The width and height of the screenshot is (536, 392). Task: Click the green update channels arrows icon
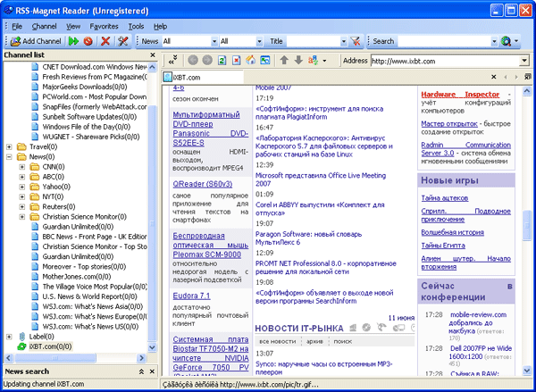click(x=72, y=41)
